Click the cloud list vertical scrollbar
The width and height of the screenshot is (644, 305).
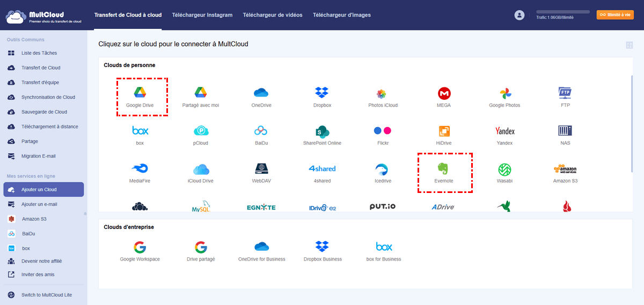(631, 123)
